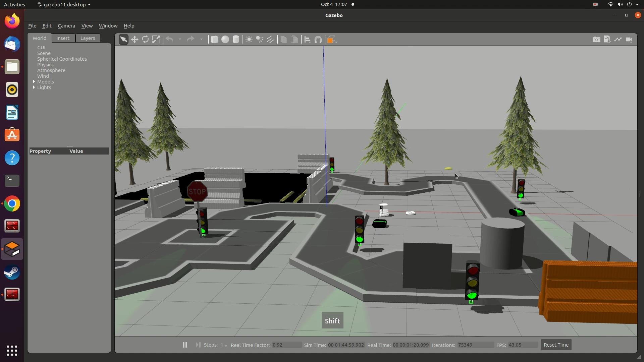Open the Plot window icon

click(618, 40)
